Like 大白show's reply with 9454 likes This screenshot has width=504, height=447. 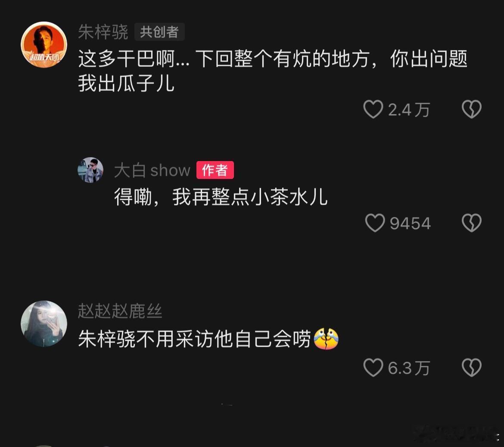pos(375,223)
